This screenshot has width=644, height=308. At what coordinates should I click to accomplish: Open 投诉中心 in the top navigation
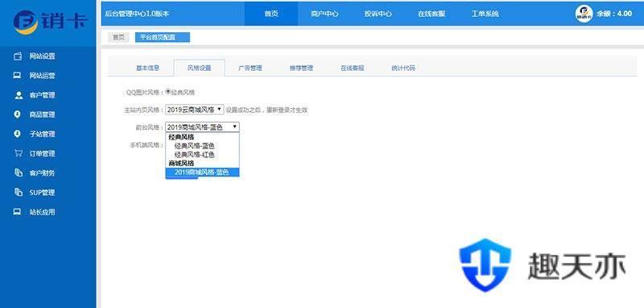tap(378, 14)
